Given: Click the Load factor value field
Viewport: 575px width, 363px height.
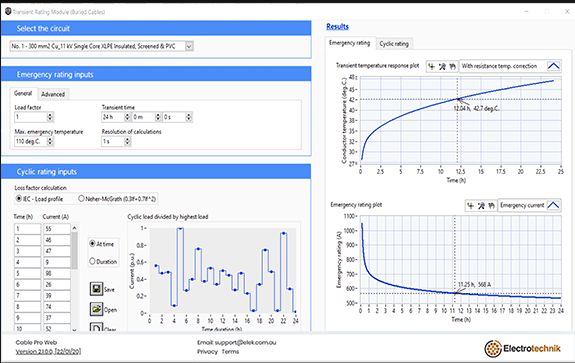Looking at the screenshot, I should coord(30,117).
